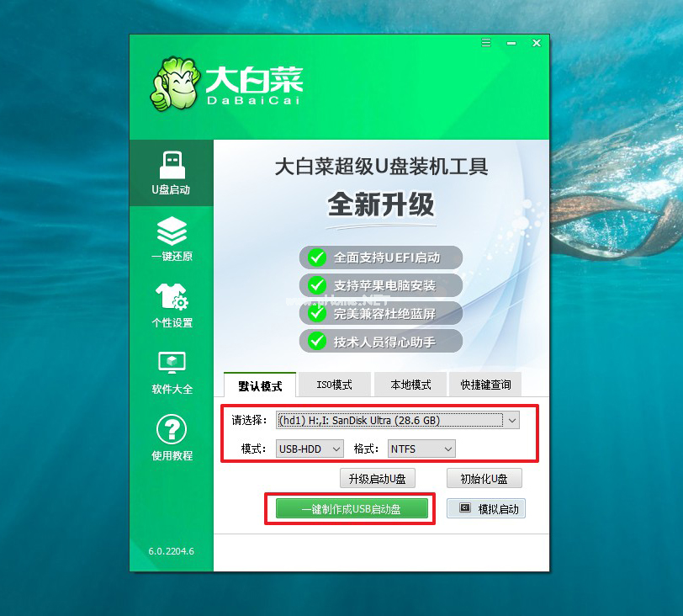Click the 初始化U盘 button
Viewport: 683px width, 616px height.
click(x=484, y=478)
